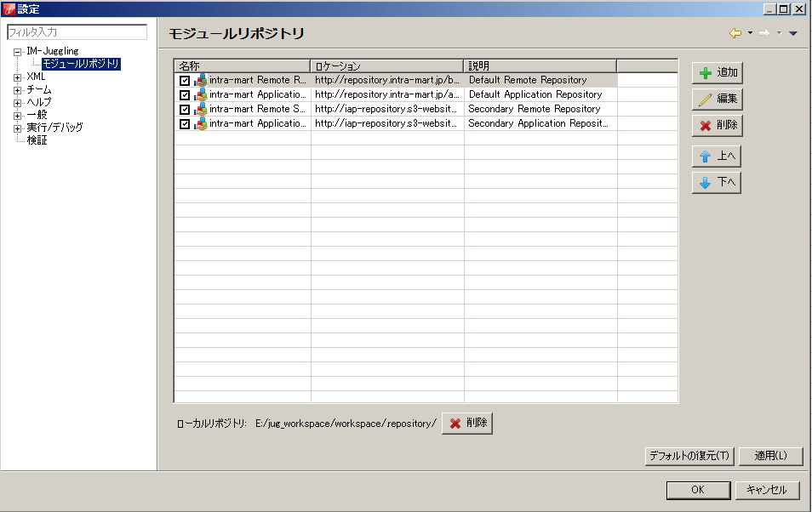Click the 下へ button
The image size is (812, 512).
(x=717, y=183)
